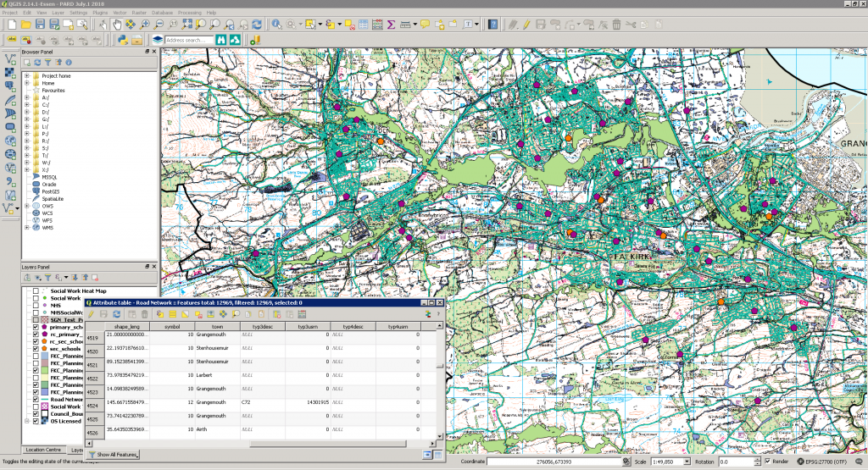The width and height of the screenshot is (868, 470).
Task: Click the Pan Map to Selection icon
Action: (x=131, y=25)
